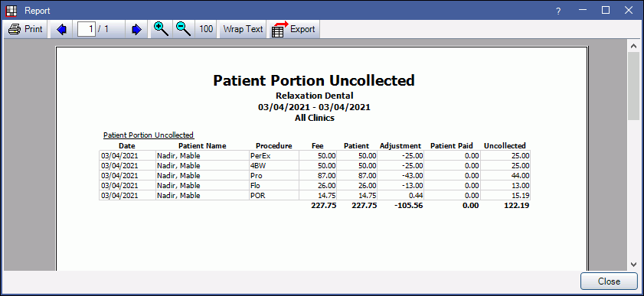Select the Procedure column header
Screen dimensions: 644x296
click(x=274, y=145)
